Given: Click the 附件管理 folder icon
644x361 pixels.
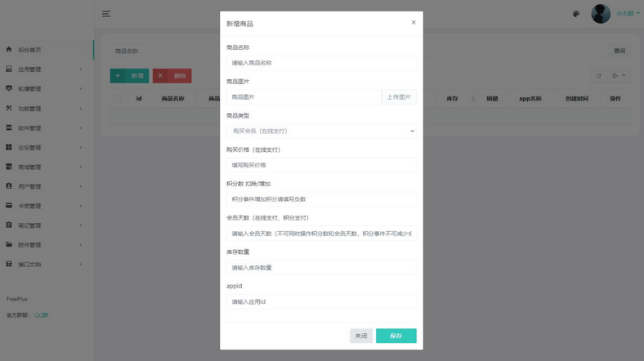Looking at the screenshot, I should 9,244.
